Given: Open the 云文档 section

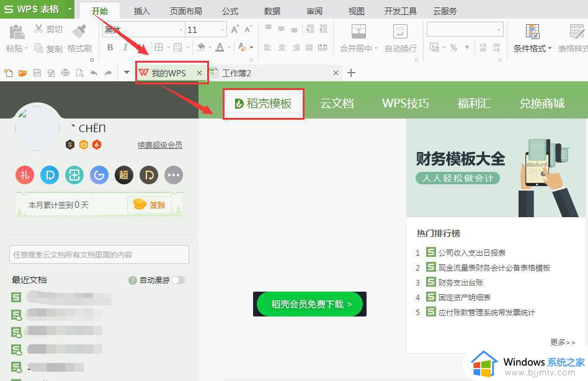Looking at the screenshot, I should tap(337, 104).
